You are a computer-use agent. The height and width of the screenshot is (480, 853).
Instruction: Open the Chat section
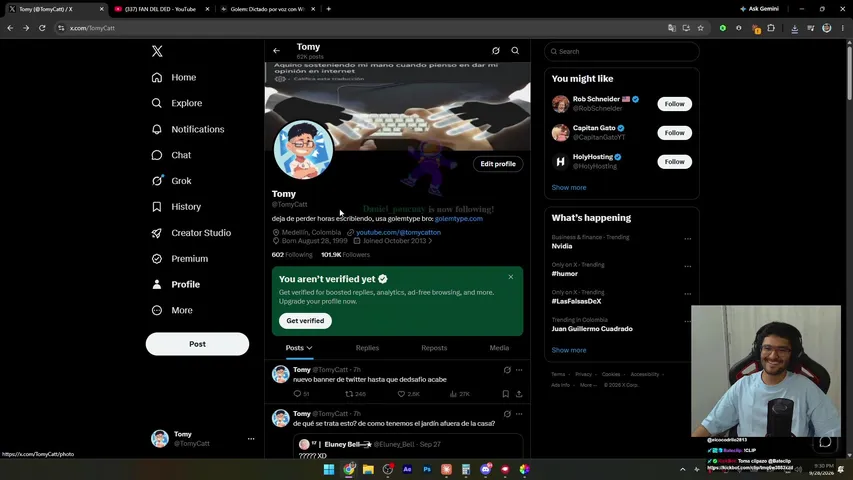171,155
